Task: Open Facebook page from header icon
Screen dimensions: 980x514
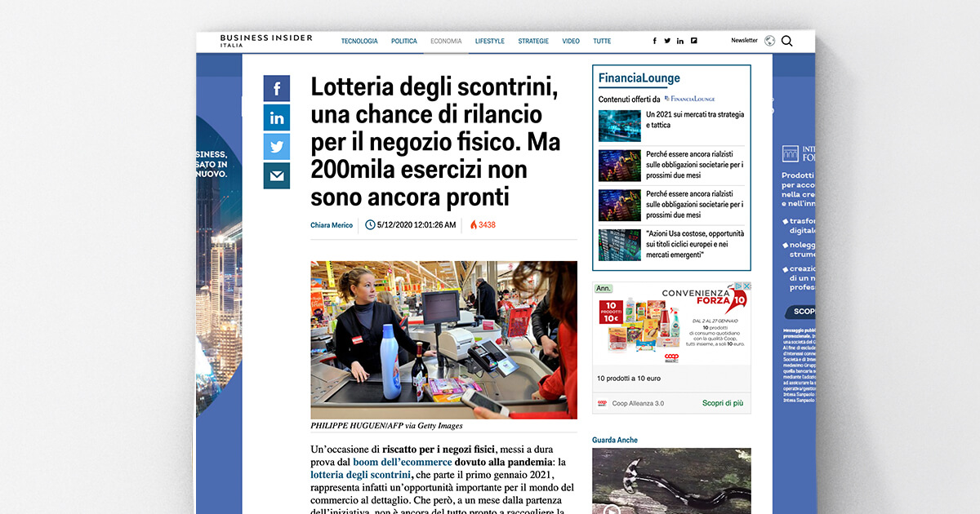Action: (654, 41)
